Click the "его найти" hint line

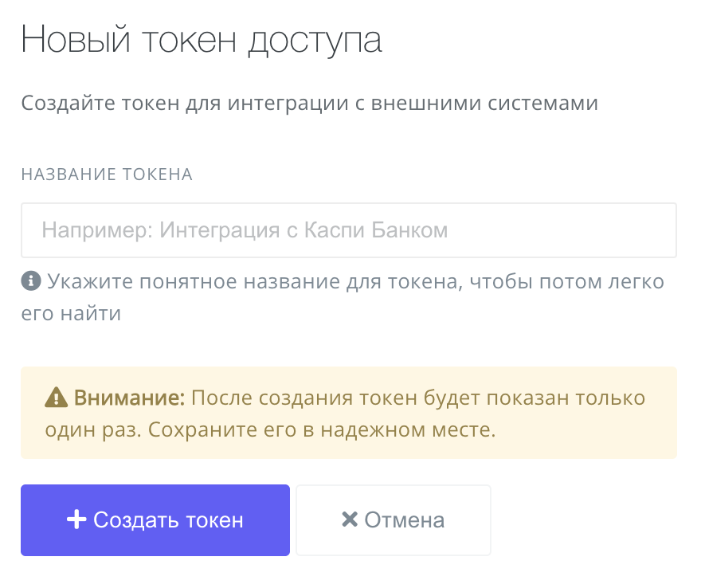(x=71, y=313)
